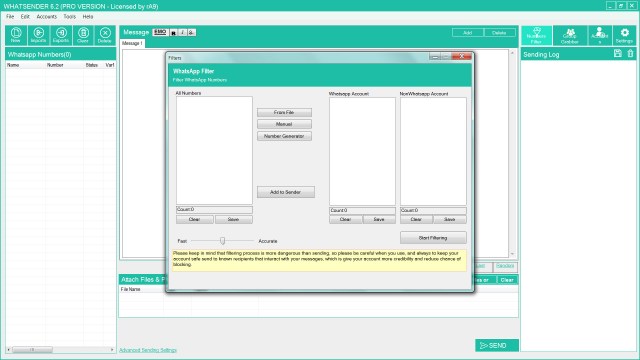Screen dimensions: 640x360
Task: Click the Add message button
Action: pos(468,33)
